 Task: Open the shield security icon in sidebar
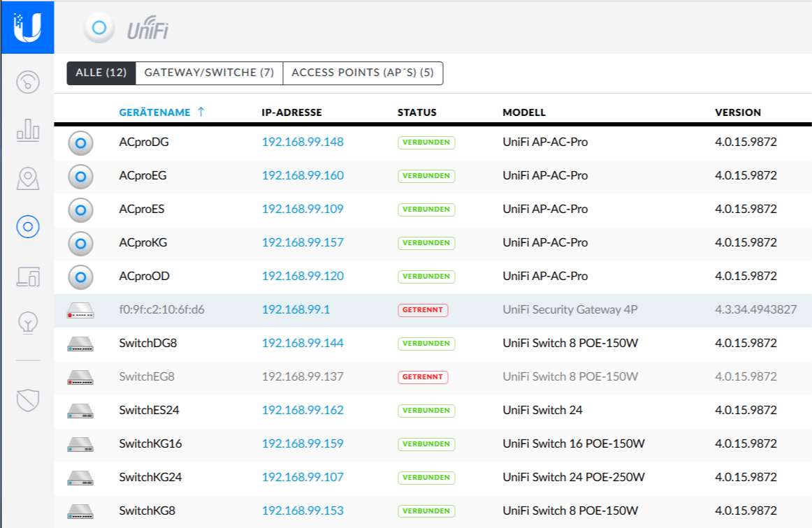coord(28,399)
